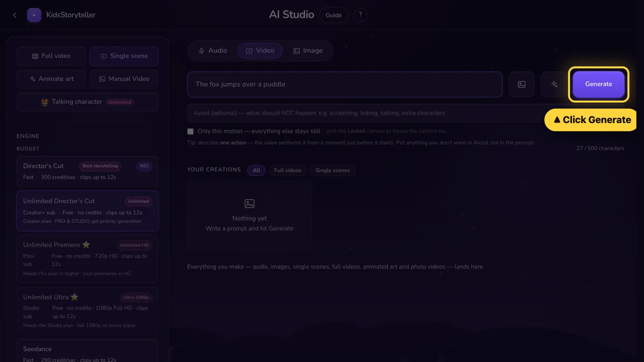Viewport: 644px width, 362px height.
Task: Select the Unlimited Director's Cut engine
Action: (x=87, y=211)
